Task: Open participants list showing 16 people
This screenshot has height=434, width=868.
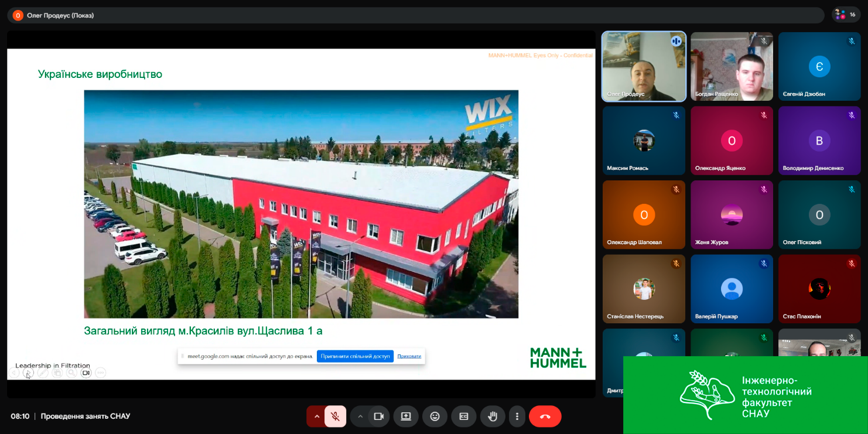Action: click(x=846, y=15)
